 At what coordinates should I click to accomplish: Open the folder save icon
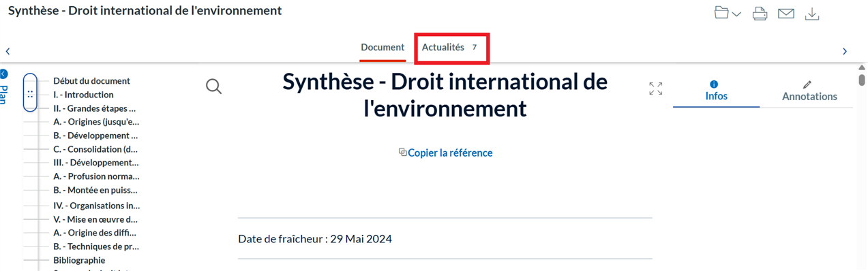point(721,13)
